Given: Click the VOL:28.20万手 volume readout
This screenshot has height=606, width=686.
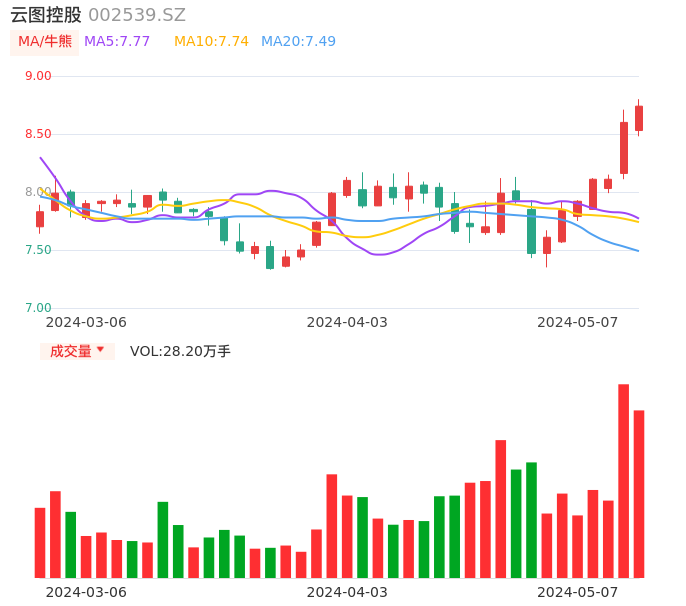Looking at the screenshot, I should [180, 351].
